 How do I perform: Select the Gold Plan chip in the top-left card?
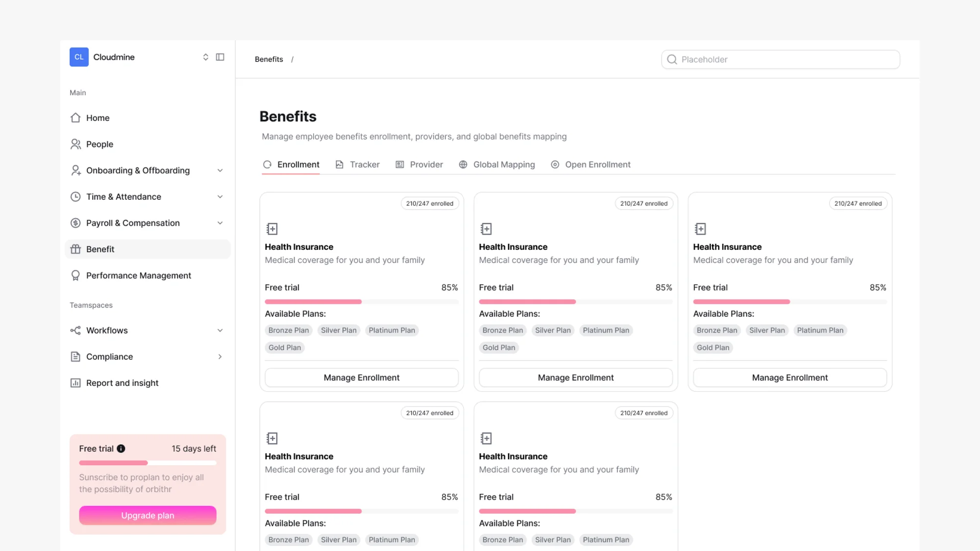tap(285, 348)
